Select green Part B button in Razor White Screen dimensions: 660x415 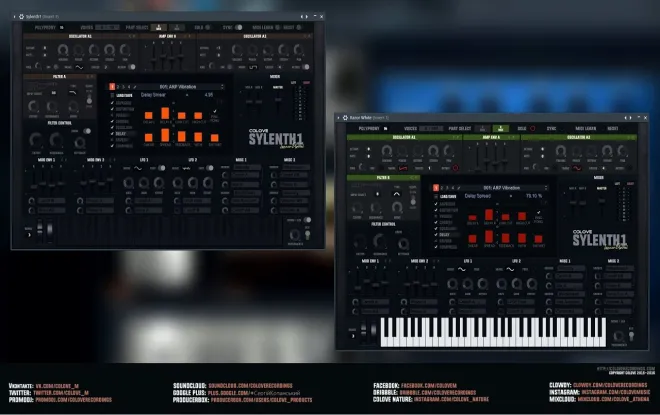[x=500, y=128]
